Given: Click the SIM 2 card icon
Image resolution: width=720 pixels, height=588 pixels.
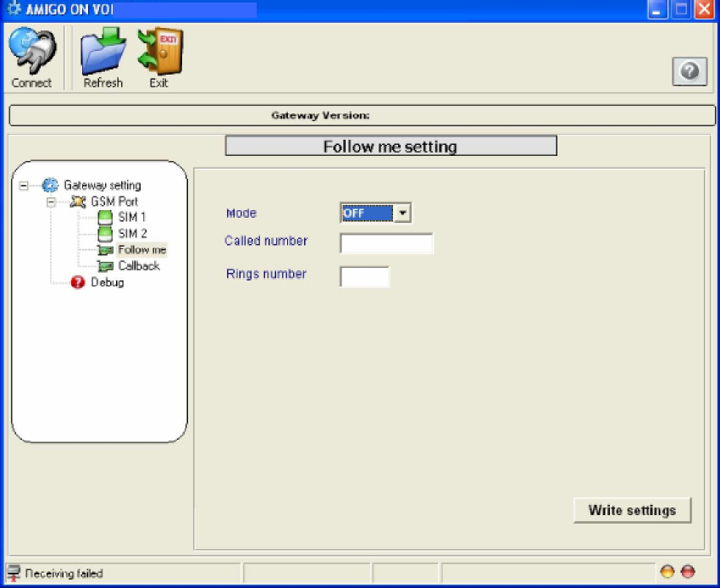Looking at the screenshot, I should click(x=105, y=234).
